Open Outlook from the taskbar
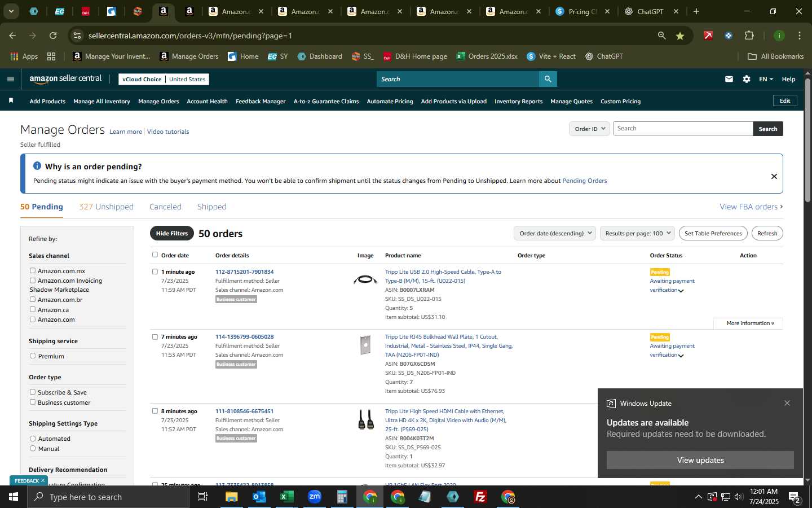 pyautogui.click(x=259, y=497)
